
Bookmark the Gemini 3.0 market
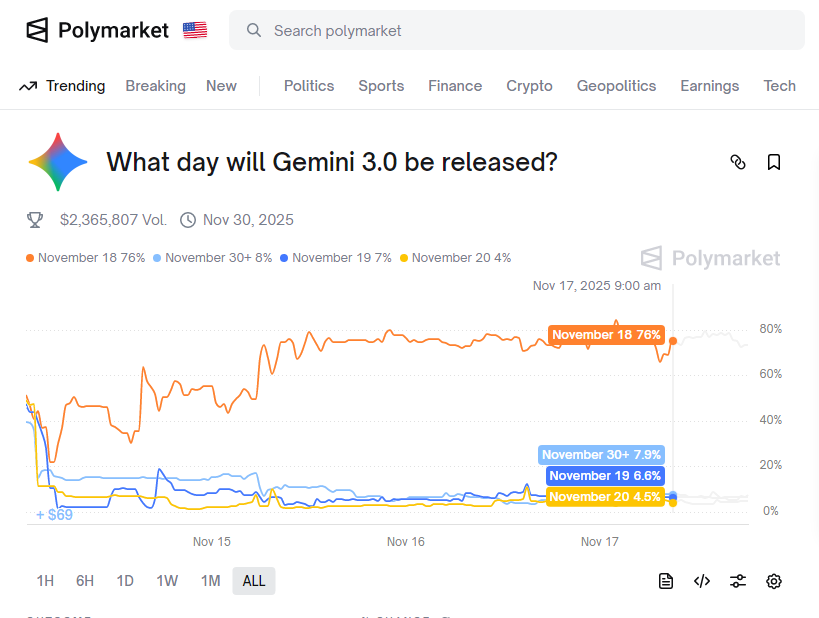click(x=774, y=162)
